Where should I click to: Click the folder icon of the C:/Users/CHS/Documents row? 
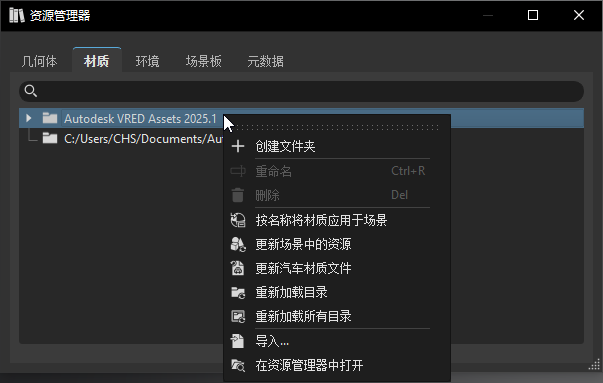(50, 138)
